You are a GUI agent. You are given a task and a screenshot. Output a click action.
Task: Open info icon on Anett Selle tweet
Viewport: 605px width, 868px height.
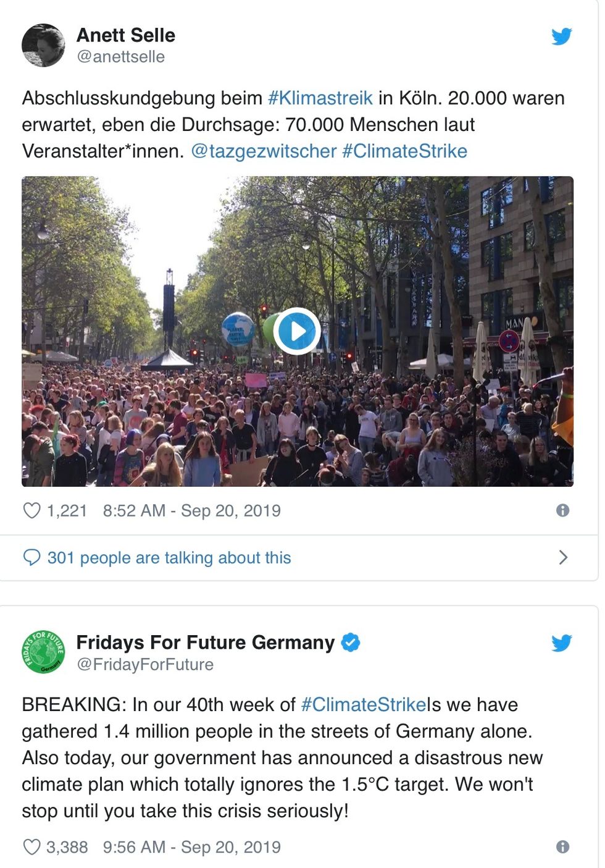(562, 510)
